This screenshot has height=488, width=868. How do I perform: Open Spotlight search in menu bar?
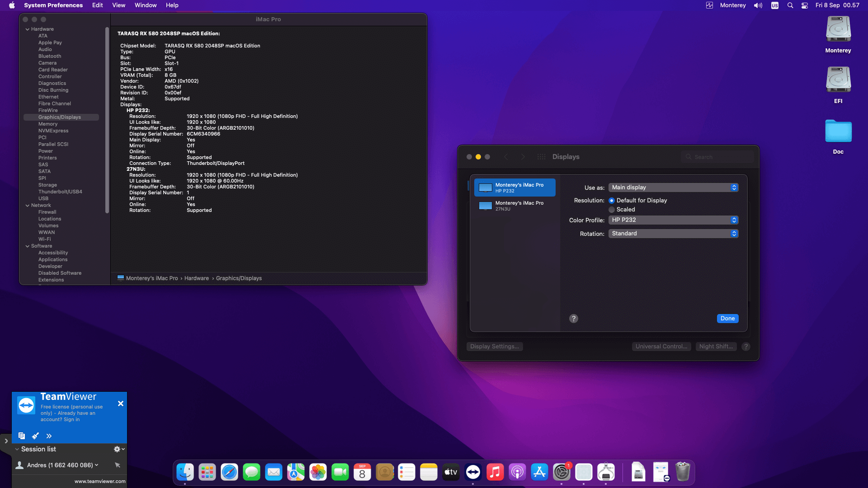pos(790,5)
